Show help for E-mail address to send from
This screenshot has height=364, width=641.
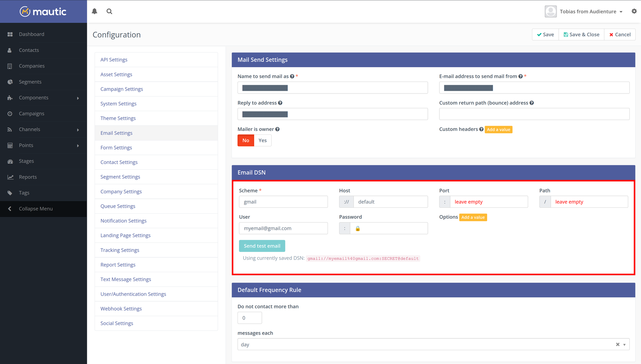tap(520, 77)
